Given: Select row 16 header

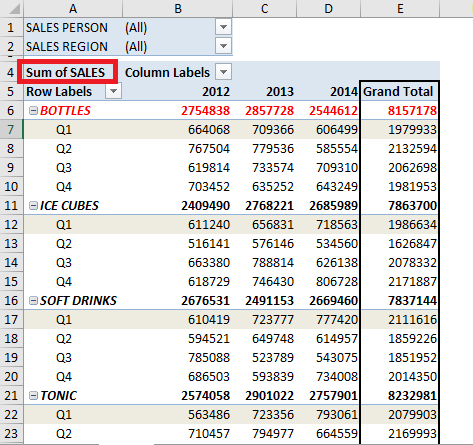Looking at the screenshot, I should (x=11, y=301).
